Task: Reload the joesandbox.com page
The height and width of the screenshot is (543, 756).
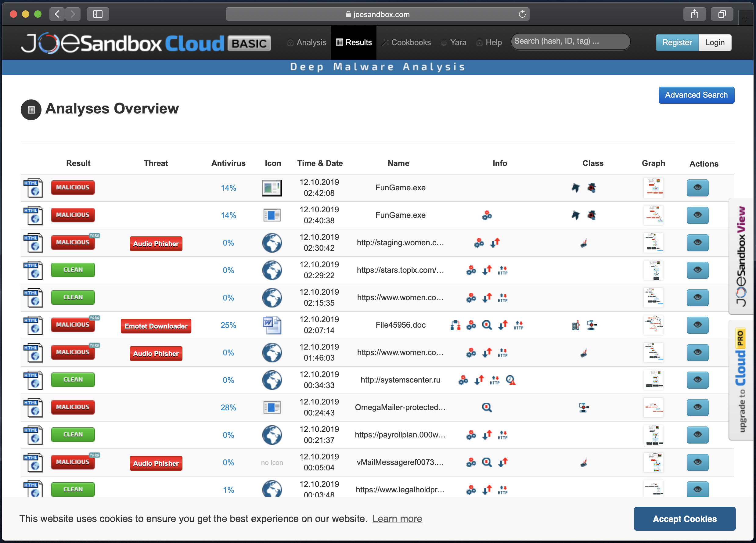Action: [x=522, y=14]
